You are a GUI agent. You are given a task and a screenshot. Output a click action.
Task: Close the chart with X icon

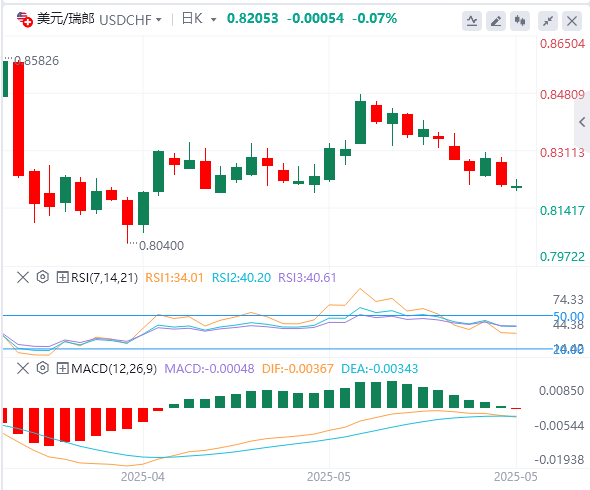[x=572, y=20]
